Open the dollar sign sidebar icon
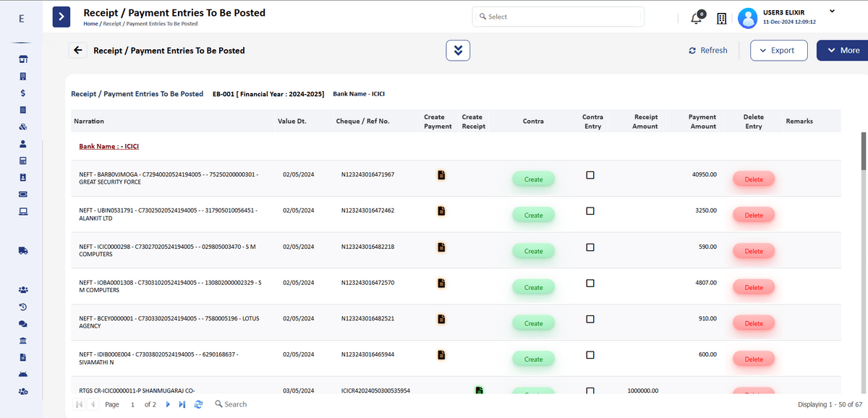 [x=23, y=93]
